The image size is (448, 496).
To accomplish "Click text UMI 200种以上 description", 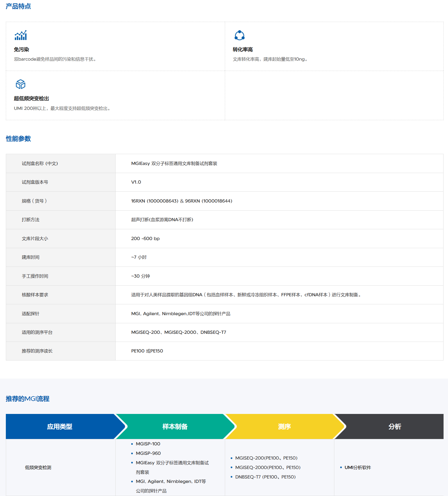I will (63, 108).
